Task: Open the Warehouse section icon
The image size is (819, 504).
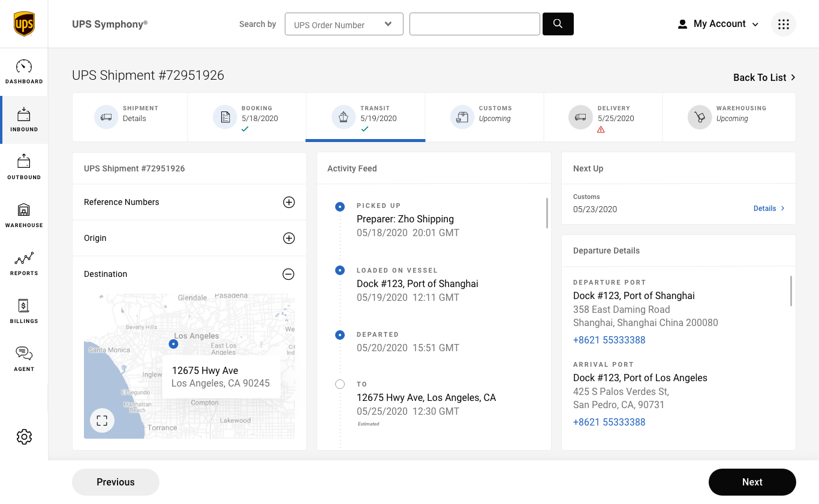Action: pyautogui.click(x=24, y=210)
